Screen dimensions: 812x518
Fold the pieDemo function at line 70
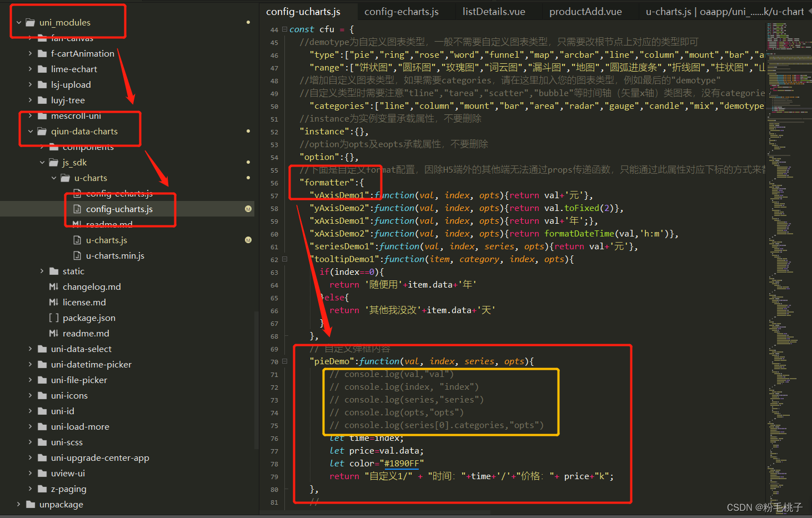[285, 361]
